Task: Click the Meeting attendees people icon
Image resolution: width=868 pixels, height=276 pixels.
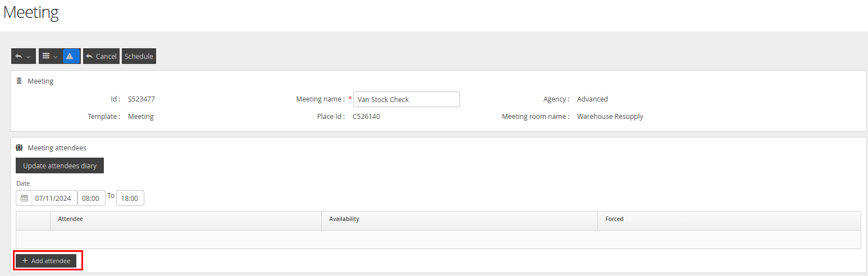Action: [x=19, y=148]
